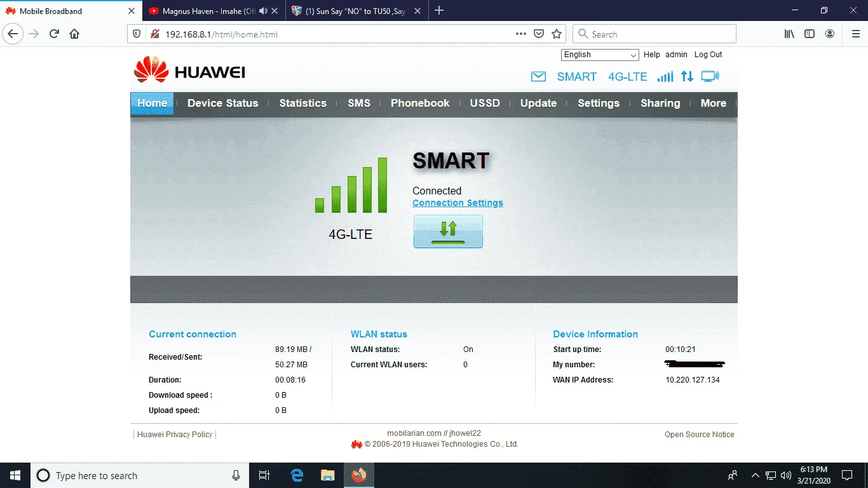Screen dimensions: 868x488
Task: Open the More menu
Action: click(x=714, y=103)
